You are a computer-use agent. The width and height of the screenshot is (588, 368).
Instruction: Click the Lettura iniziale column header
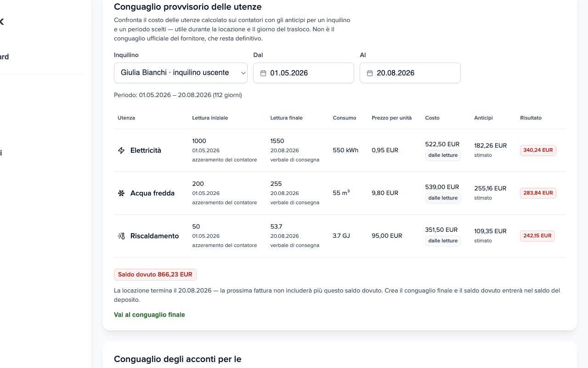210,118
